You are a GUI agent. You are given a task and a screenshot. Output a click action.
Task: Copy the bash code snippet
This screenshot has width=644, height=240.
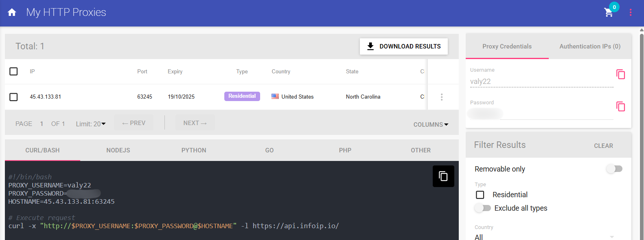(x=443, y=176)
